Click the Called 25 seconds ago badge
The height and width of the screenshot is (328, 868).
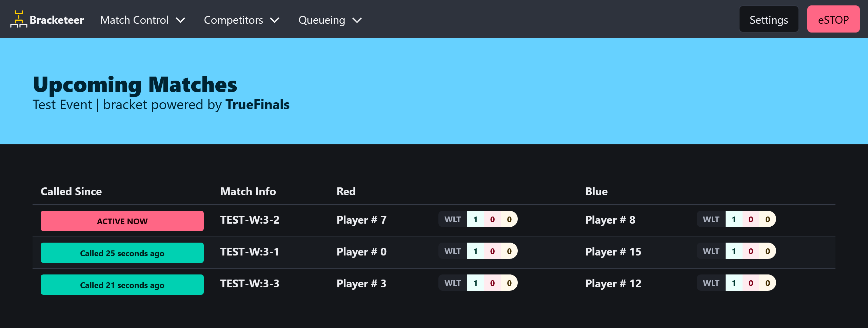point(122,253)
